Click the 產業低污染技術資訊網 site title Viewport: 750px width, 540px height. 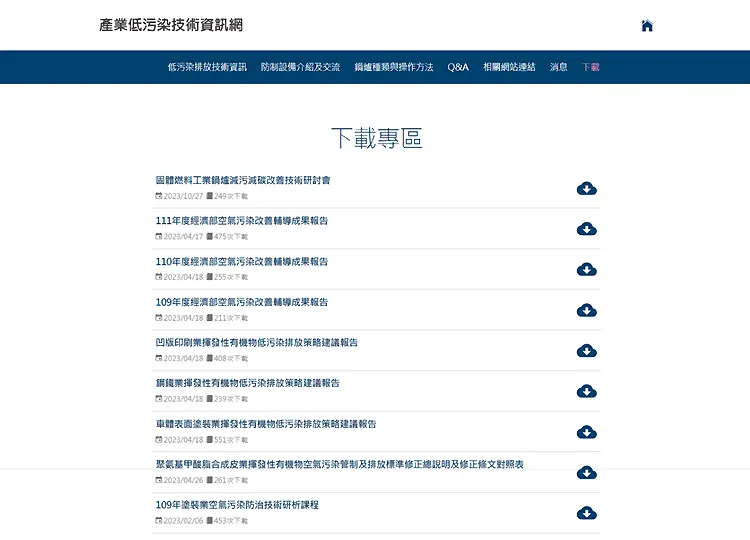[x=171, y=25]
